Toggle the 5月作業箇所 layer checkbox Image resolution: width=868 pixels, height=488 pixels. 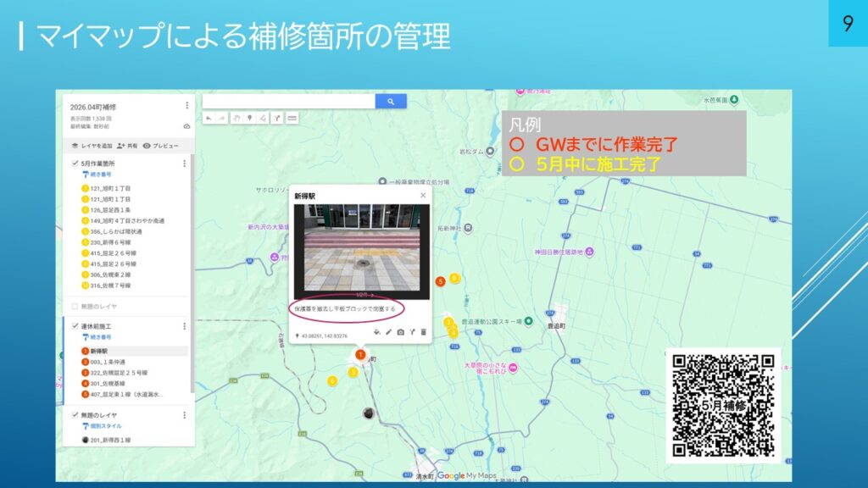coord(75,164)
